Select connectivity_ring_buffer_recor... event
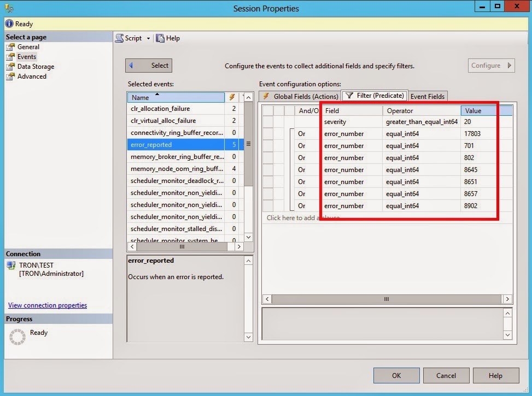This screenshot has width=532, height=396. tap(176, 133)
